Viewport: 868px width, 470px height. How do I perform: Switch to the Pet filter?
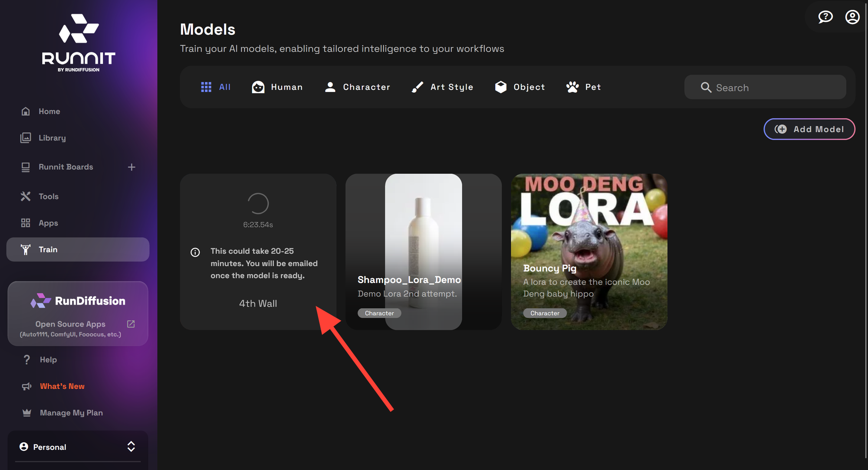click(583, 87)
